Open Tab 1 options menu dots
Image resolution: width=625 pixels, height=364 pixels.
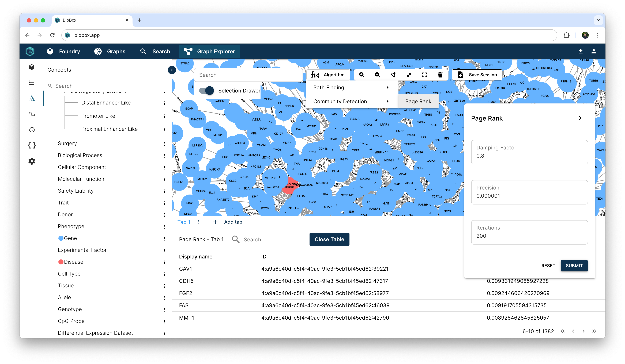(x=199, y=222)
